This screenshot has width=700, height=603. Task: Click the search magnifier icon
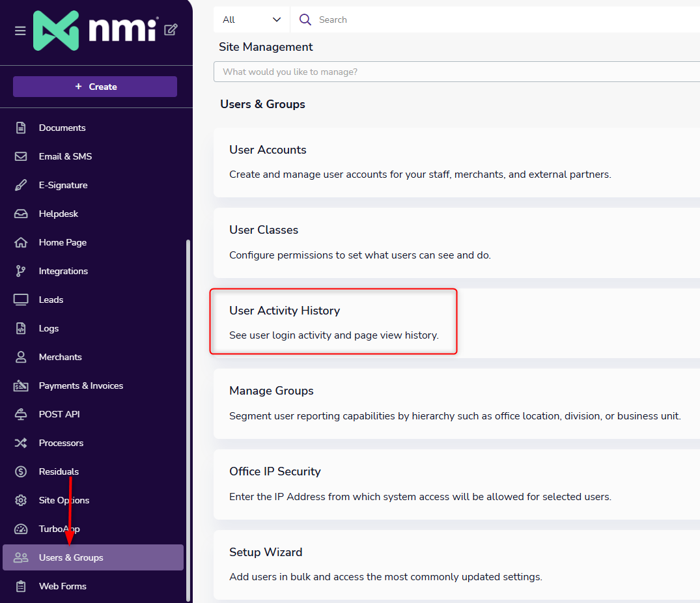coord(305,20)
